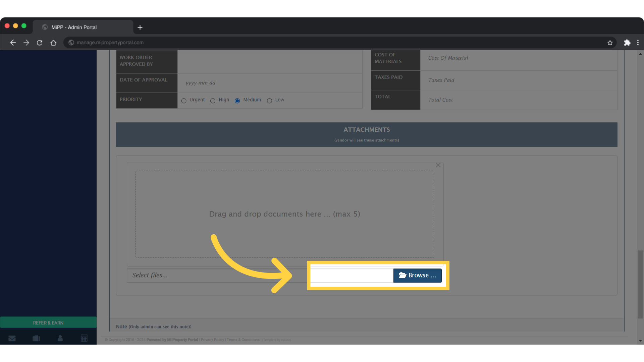Open the calculator icon in the sidebar

coord(84,338)
